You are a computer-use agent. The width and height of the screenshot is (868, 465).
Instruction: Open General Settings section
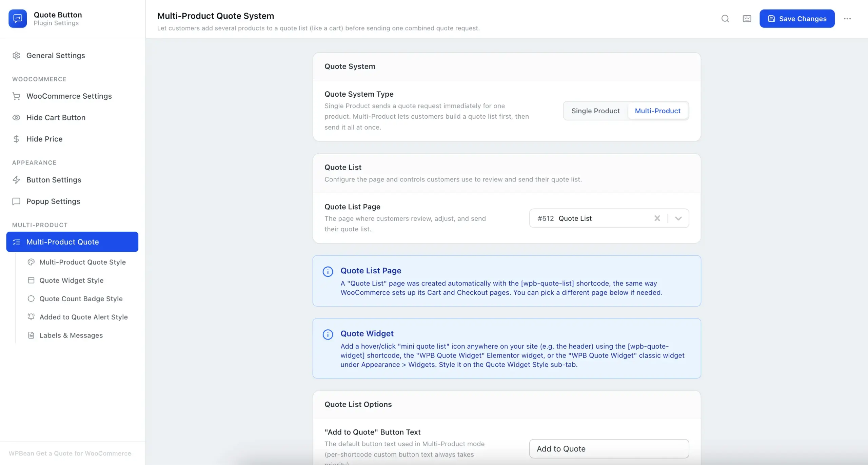coord(72,55)
